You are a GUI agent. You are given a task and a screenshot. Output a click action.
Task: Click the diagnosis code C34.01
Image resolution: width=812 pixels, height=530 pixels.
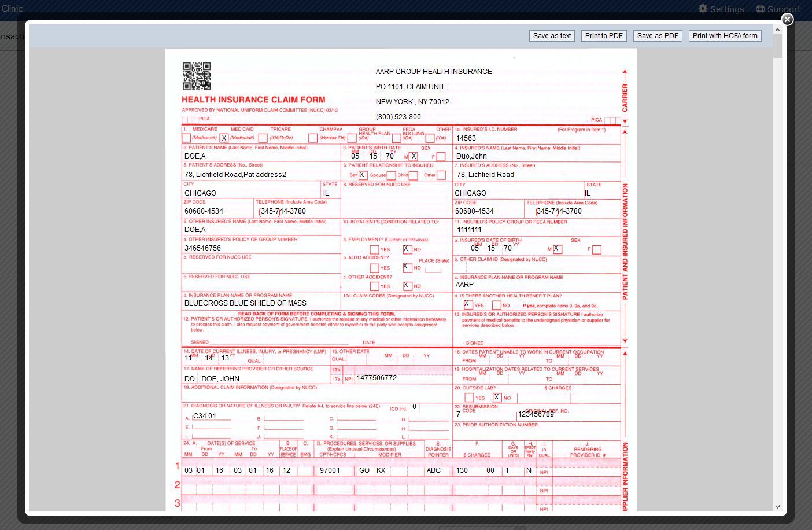(205, 416)
